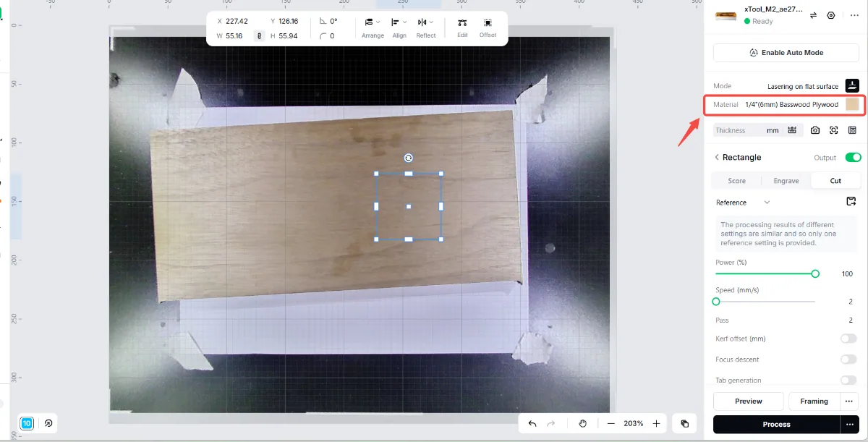The width and height of the screenshot is (868, 442).
Task: Switch to the Engrave tab
Action: (786, 181)
